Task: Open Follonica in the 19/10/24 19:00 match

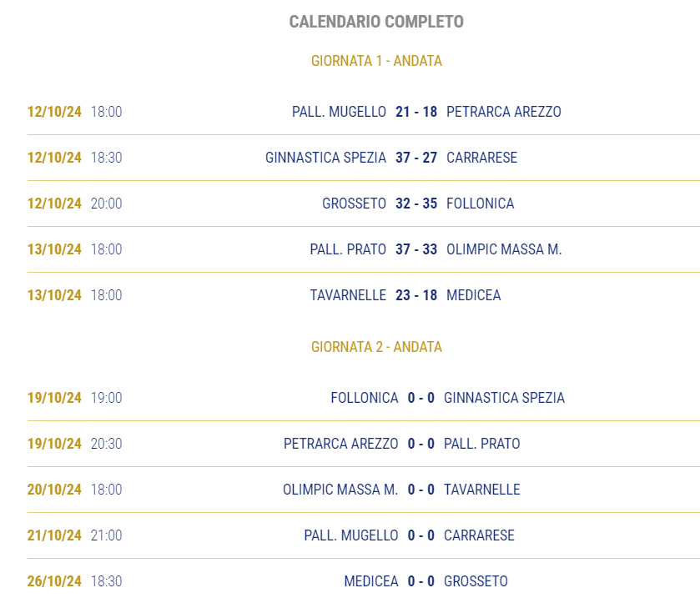Action: pos(365,398)
